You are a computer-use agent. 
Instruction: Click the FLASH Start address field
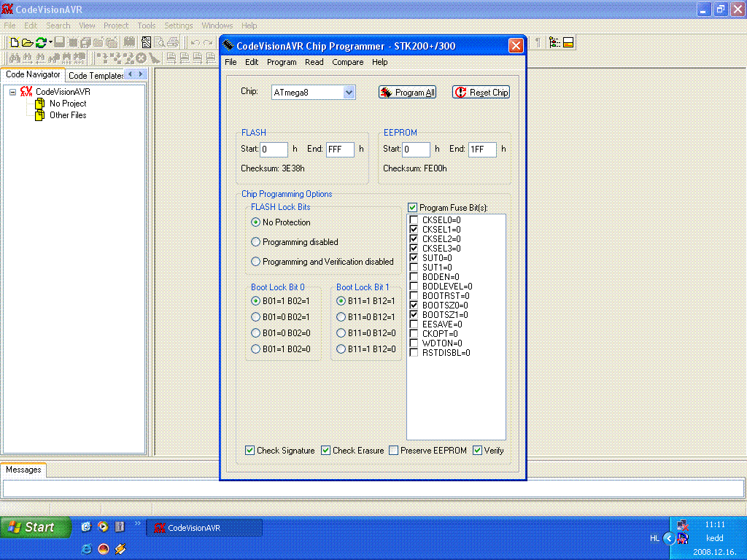(x=274, y=149)
